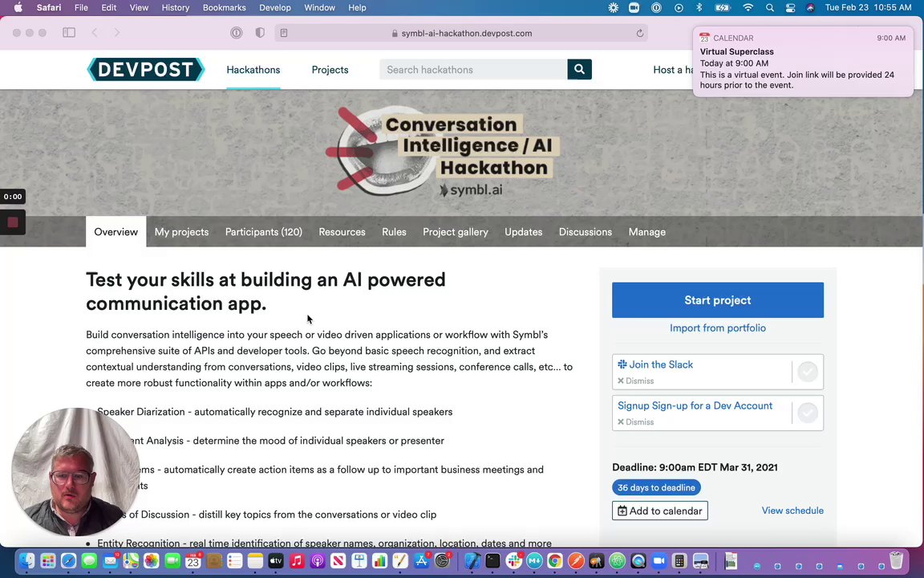The height and width of the screenshot is (578, 924).
Task: Open Bluetooth status menu
Action: (699, 8)
